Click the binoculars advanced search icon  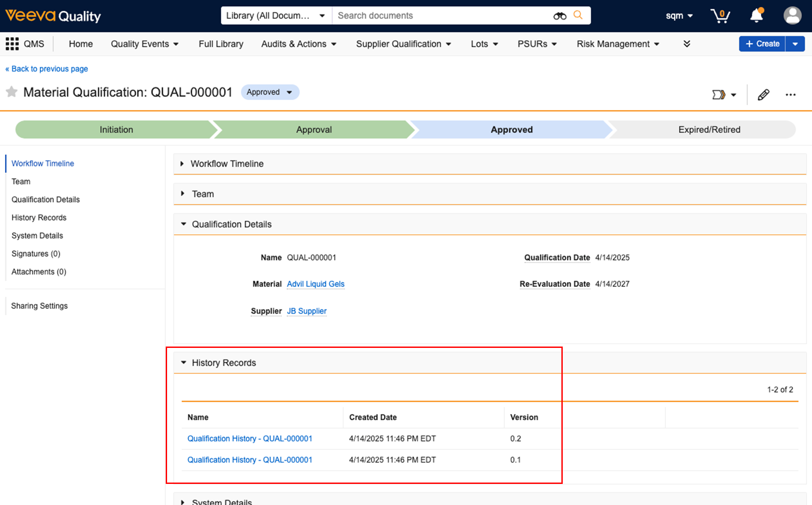click(x=560, y=16)
